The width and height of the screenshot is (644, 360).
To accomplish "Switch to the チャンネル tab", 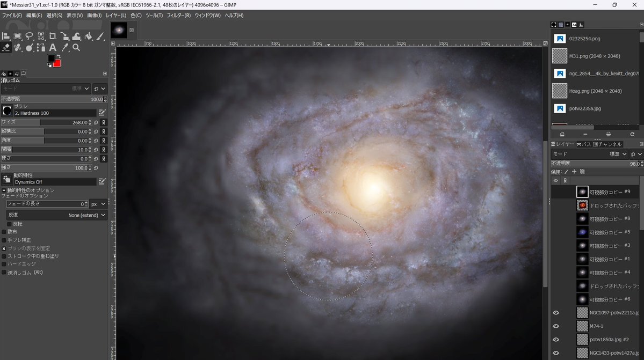I will 608,144.
